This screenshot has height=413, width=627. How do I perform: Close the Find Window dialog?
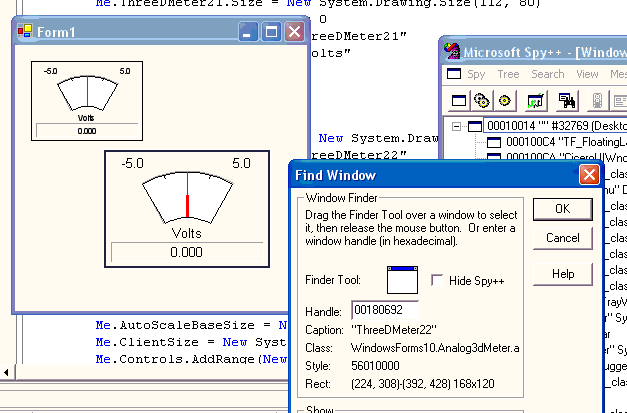pyautogui.click(x=589, y=175)
